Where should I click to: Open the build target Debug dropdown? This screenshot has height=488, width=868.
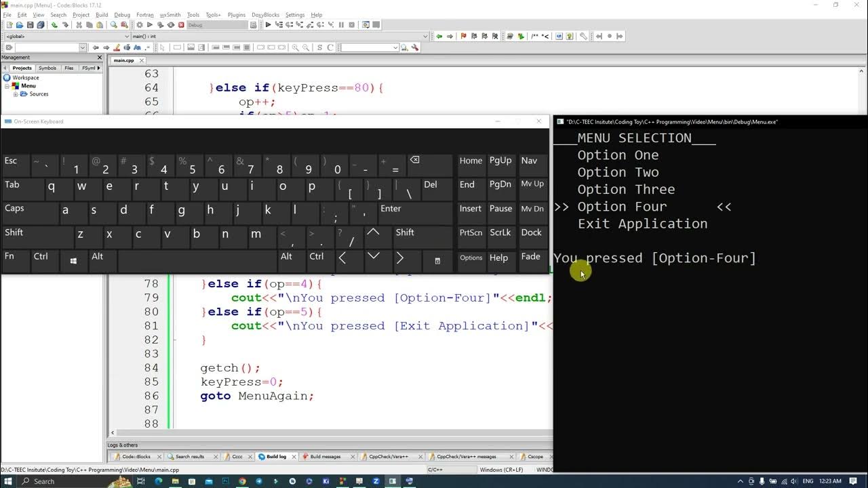(x=217, y=24)
